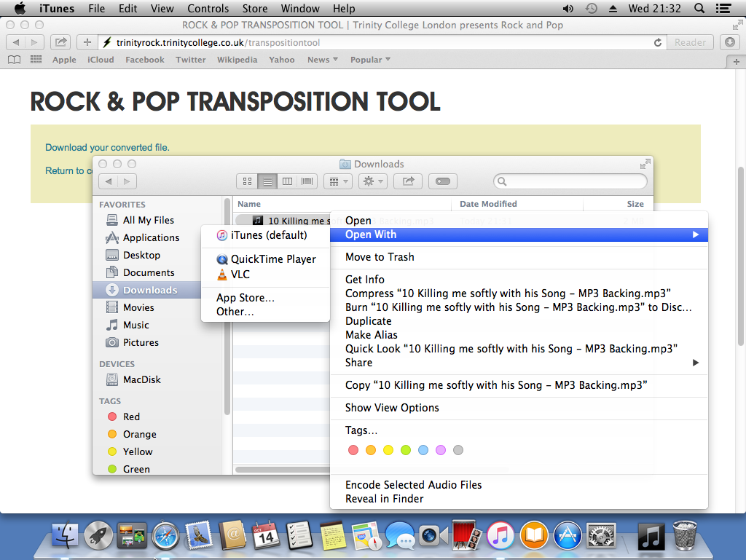Apply blue tag dot in context menu

click(x=423, y=450)
